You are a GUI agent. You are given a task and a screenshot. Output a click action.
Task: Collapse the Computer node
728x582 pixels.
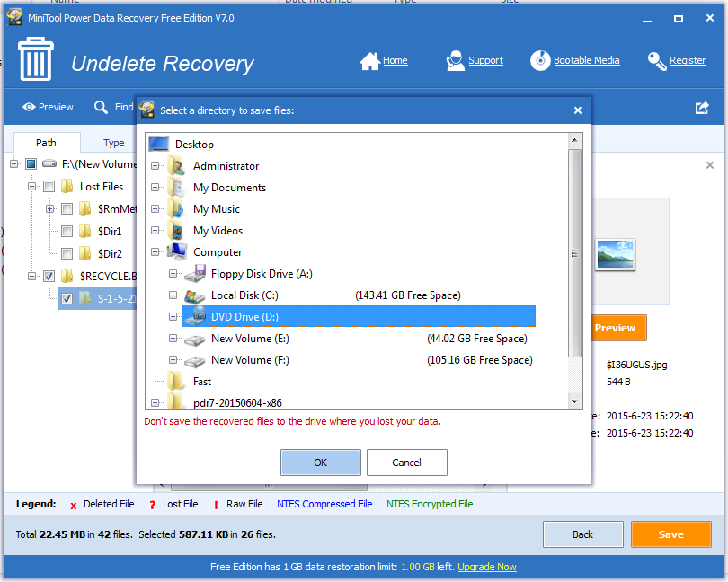click(x=155, y=252)
